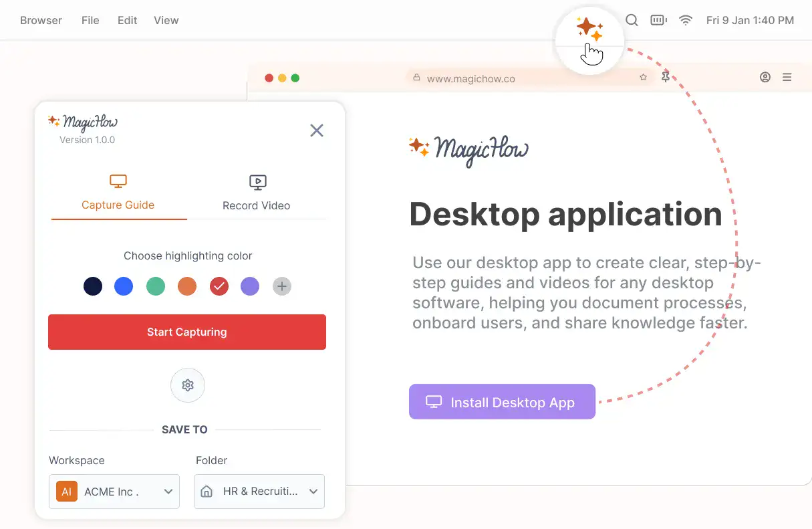Open the Capture Guide monitor icon
812x529 pixels.
coord(118,181)
